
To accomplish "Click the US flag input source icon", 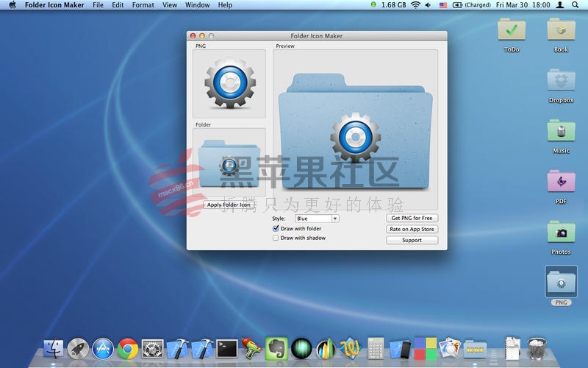I will pos(443,5).
